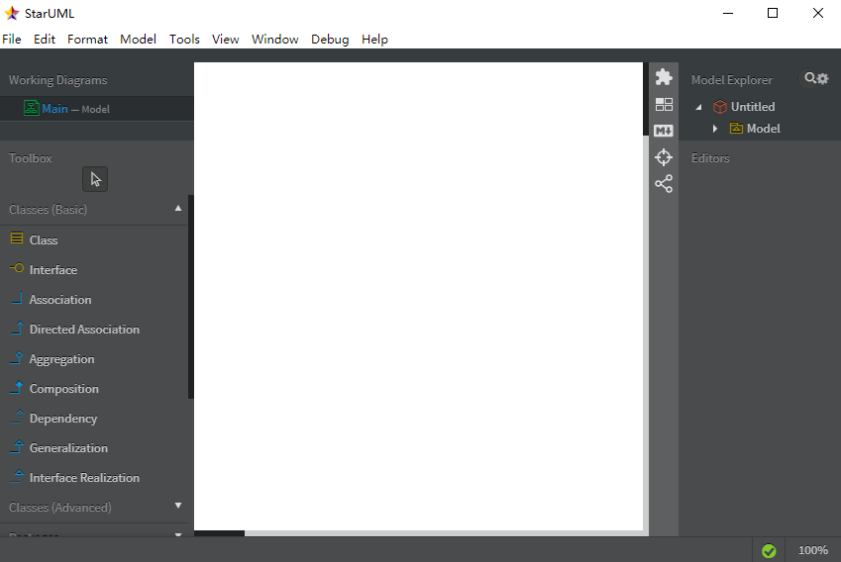The image size is (841, 562).
Task: Select the Class tool icon
Action: [x=17, y=239]
